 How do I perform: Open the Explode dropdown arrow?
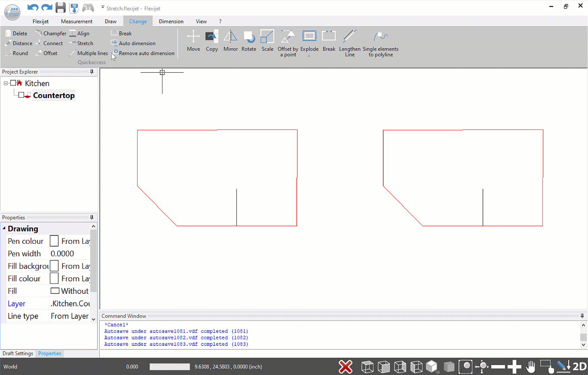(309, 56)
